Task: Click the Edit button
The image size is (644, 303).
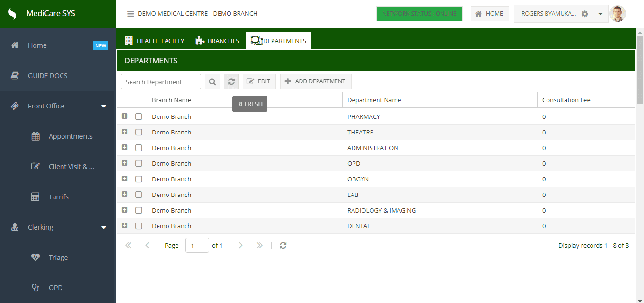Action: coord(258,81)
